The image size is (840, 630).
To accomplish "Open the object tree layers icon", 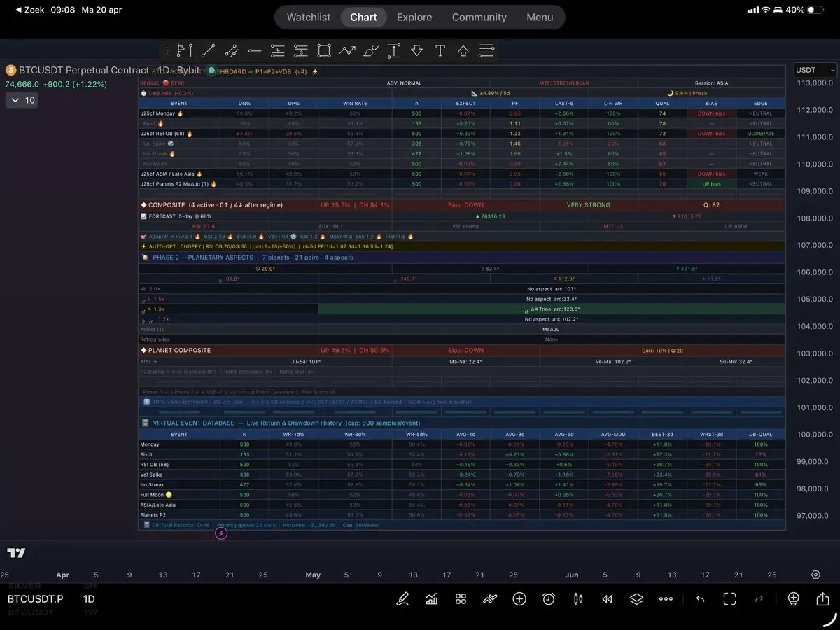I will pos(636,599).
